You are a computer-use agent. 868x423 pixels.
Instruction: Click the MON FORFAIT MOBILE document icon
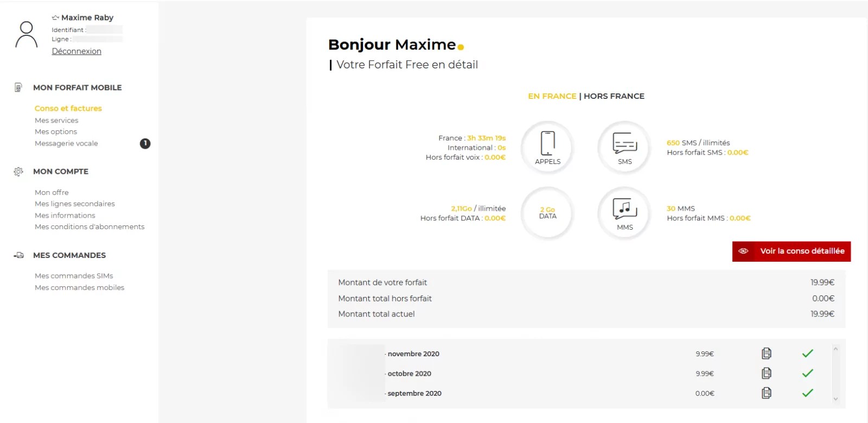click(x=19, y=87)
